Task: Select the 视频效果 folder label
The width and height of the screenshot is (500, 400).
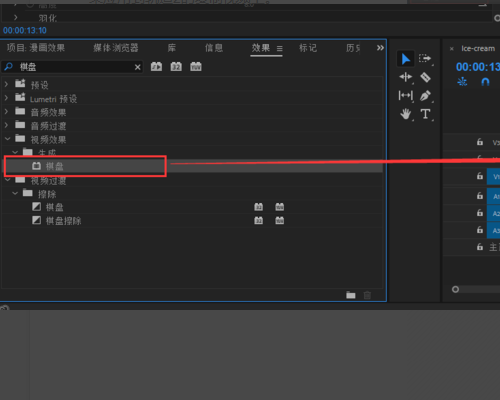Action: 48,140
